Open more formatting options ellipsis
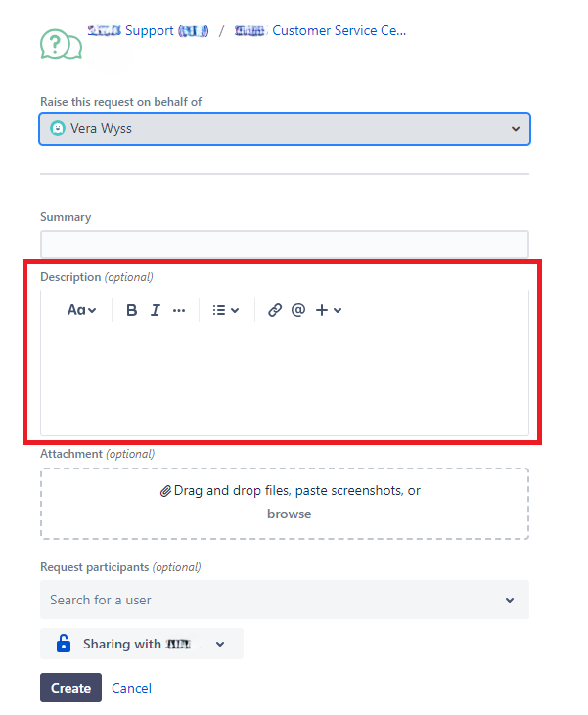Viewport: 588px width, 715px height. 179,311
